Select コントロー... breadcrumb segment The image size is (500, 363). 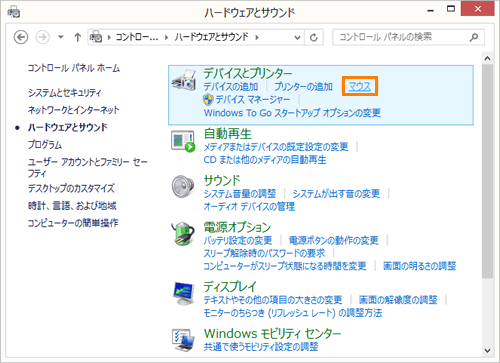coord(137,37)
